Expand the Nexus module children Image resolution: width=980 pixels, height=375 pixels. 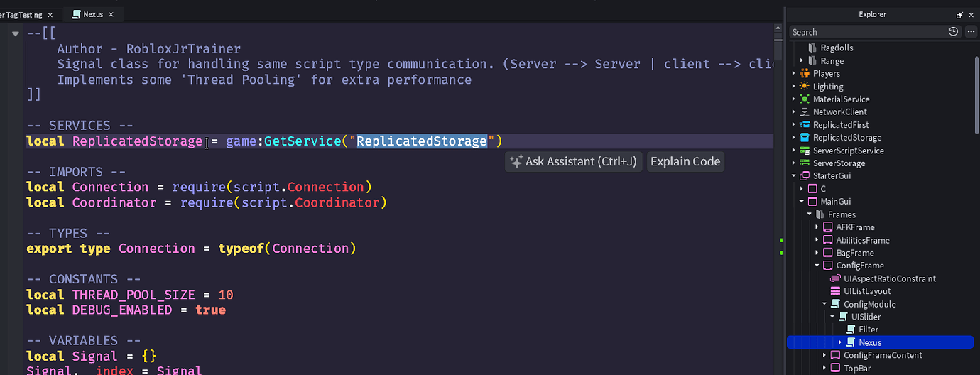tap(840, 343)
